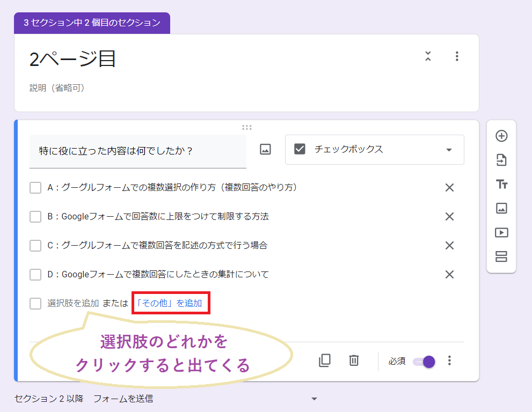532x412 pixels.
Task: Open the チェックボックス question type dropdown
Action: [x=374, y=150]
